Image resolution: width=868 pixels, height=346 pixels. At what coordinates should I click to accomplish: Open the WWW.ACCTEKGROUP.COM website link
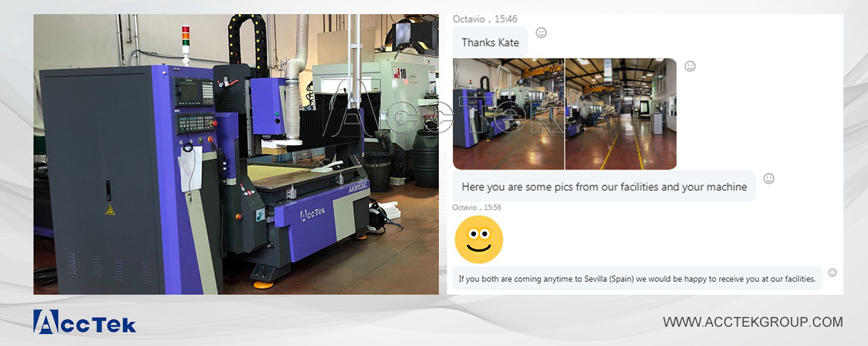pos(753,321)
